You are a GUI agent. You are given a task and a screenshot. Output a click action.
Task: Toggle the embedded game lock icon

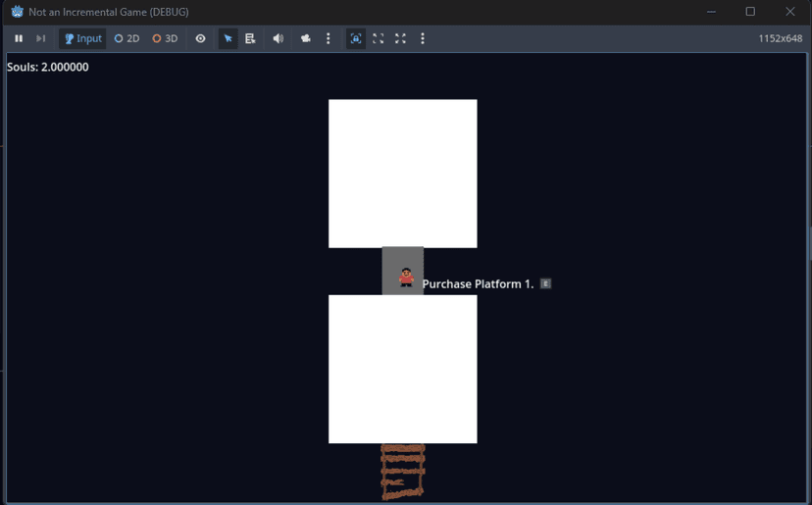tap(356, 39)
